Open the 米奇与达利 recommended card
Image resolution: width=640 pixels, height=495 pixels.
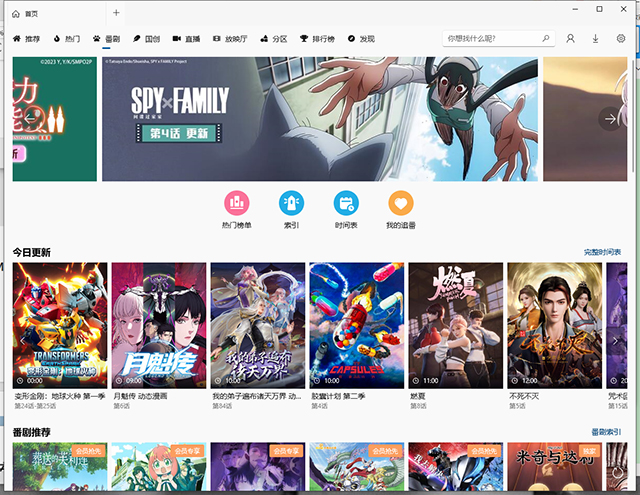click(554, 466)
